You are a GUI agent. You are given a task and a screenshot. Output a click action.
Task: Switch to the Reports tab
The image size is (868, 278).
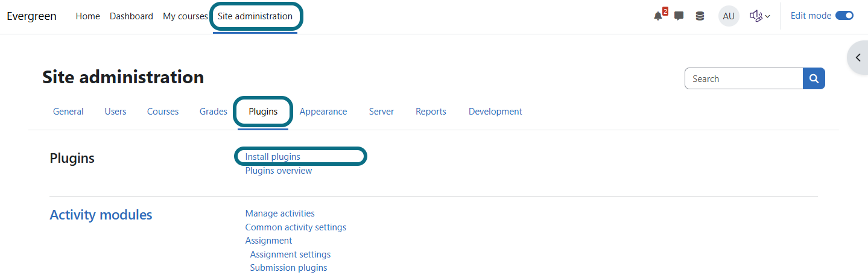coord(431,112)
